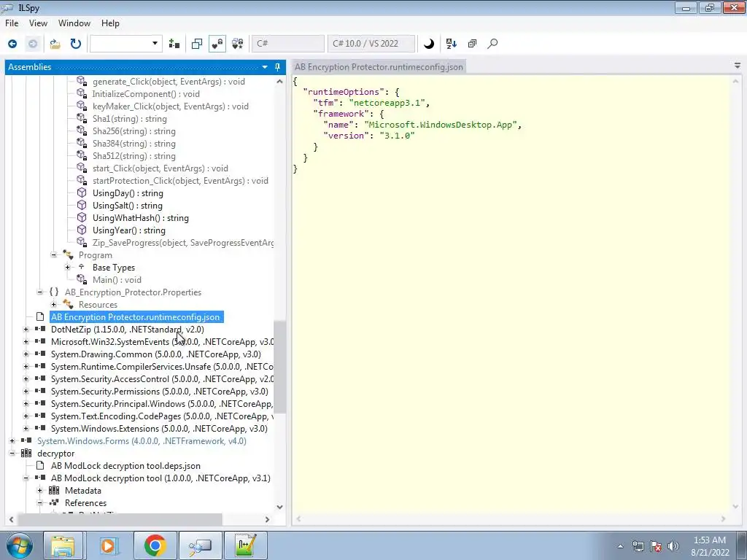Screen dimensions: 747x560
Task: Open the document tab list dropdown arrow
Action: [738, 66]
